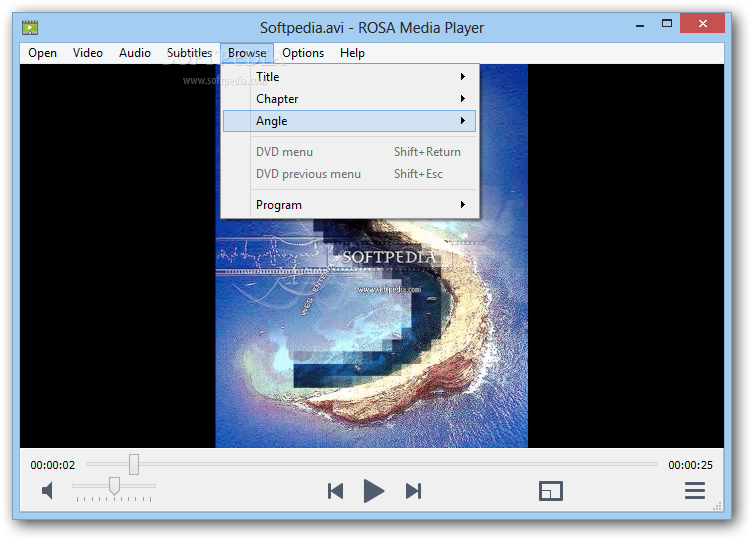Skip to previous track button
The image size is (752, 540).
335,491
